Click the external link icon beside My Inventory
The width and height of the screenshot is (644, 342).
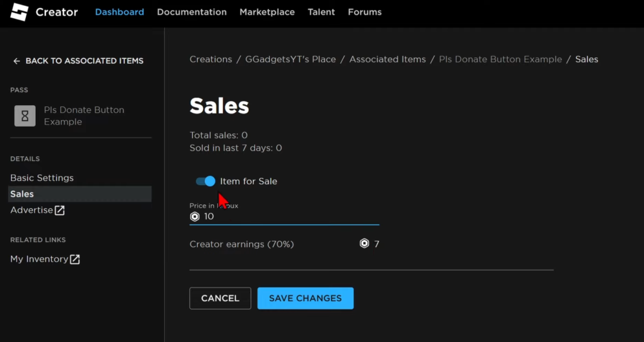75,259
